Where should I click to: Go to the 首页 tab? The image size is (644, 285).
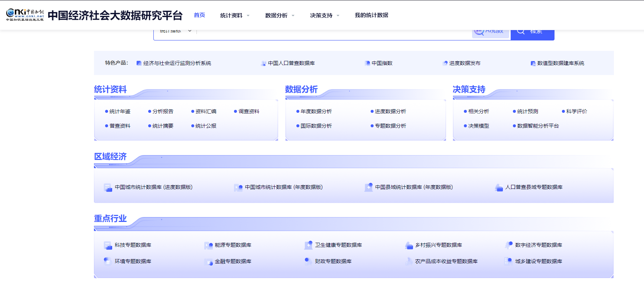pyautogui.click(x=199, y=15)
